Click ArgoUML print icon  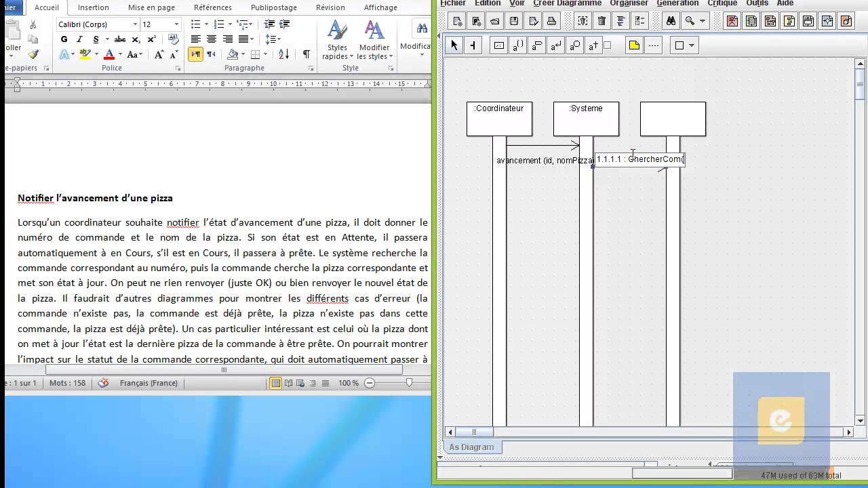coord(552,21)
